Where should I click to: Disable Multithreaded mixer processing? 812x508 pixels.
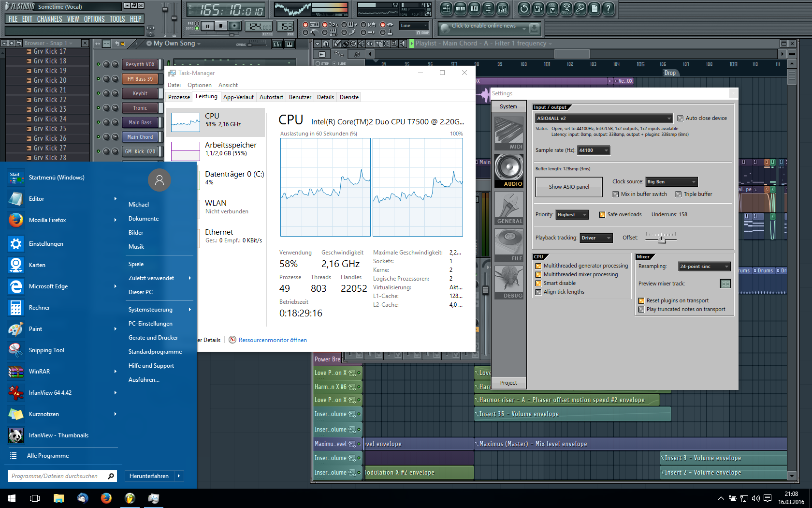coord(538,275)
